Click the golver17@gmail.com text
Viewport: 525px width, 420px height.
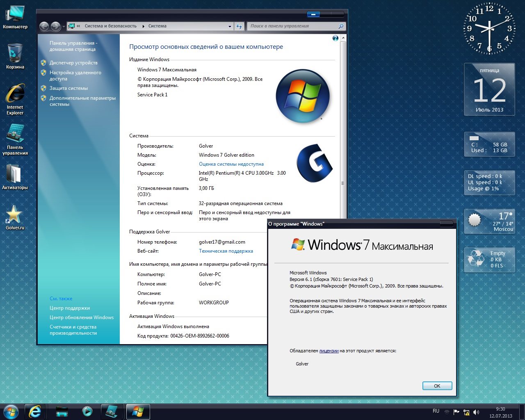pyautogui.click(x=222, y=242)
